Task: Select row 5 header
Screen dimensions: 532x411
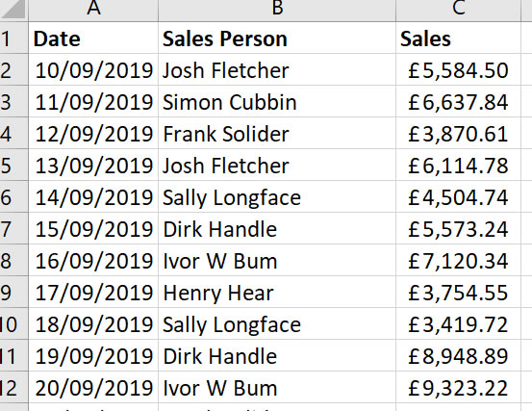Action: coord(13,165)
